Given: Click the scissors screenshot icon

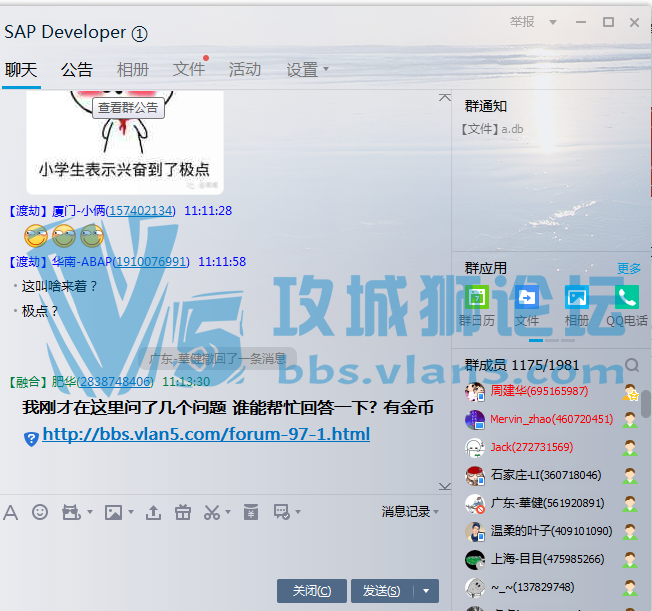Looking at the screenshot, I should coord(212,512).
